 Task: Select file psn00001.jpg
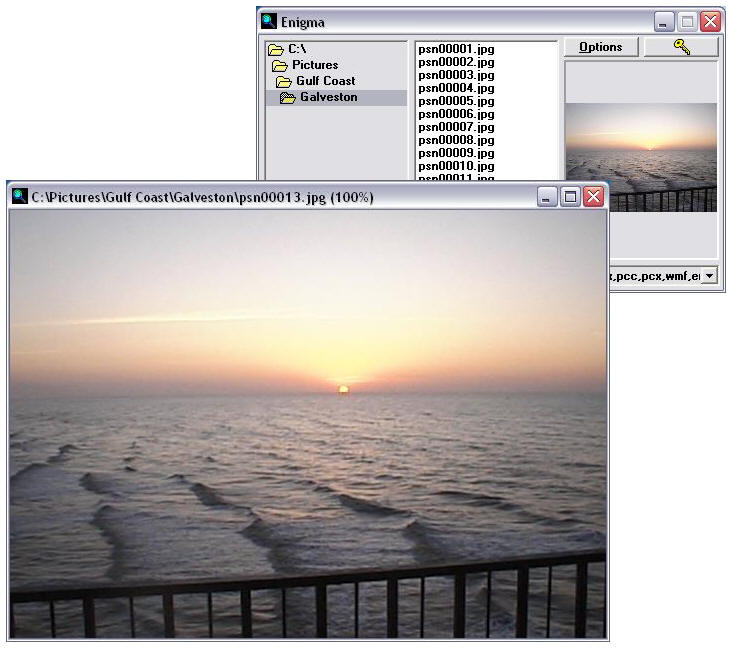(456, 49)
